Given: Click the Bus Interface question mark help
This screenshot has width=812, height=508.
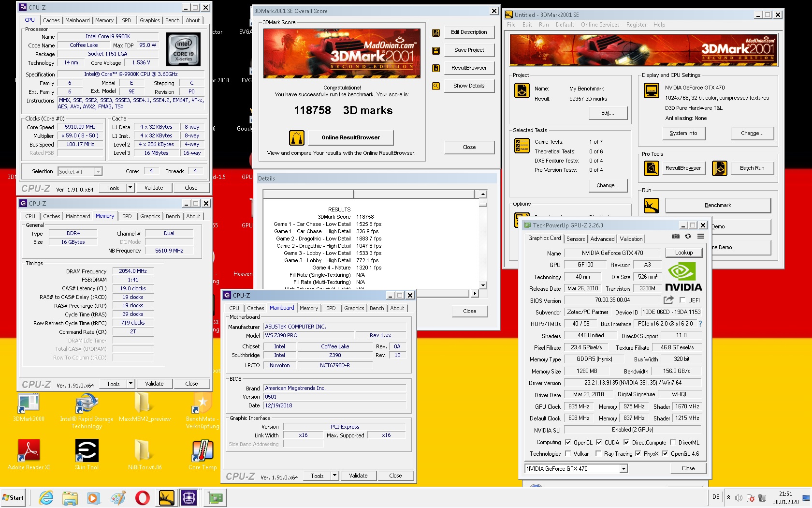Looking at the screenshot, I should 700,324.
